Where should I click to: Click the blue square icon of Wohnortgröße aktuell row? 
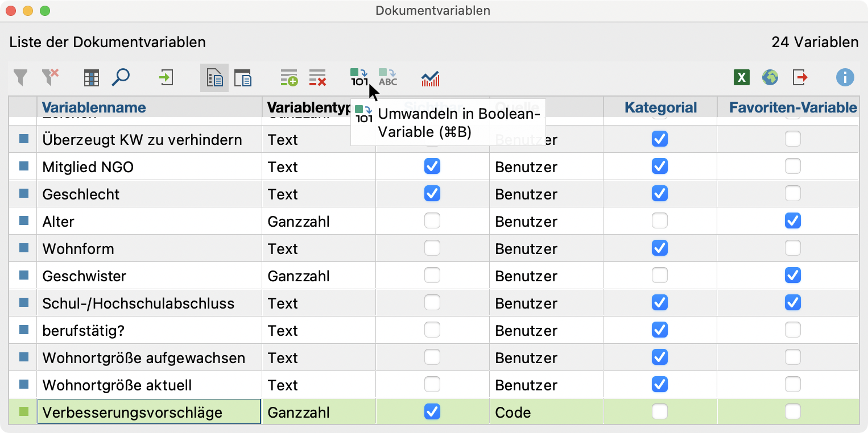pos(24,384)
